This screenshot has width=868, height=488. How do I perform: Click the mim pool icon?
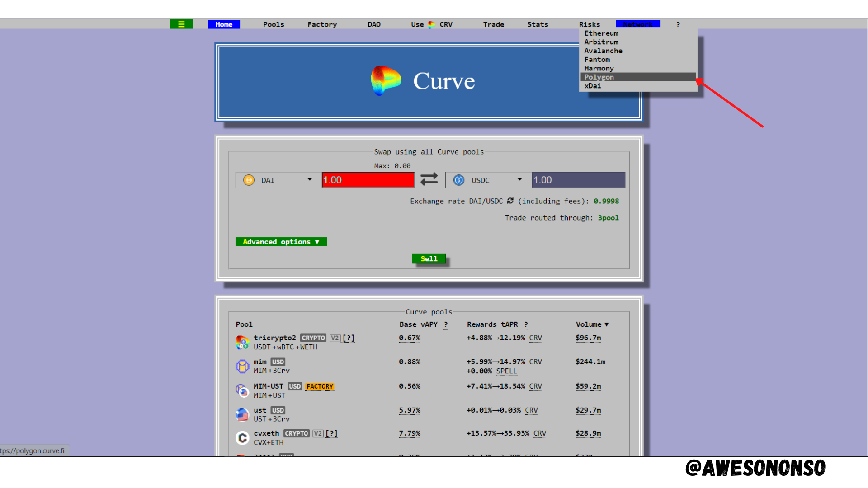click(242, 366)
